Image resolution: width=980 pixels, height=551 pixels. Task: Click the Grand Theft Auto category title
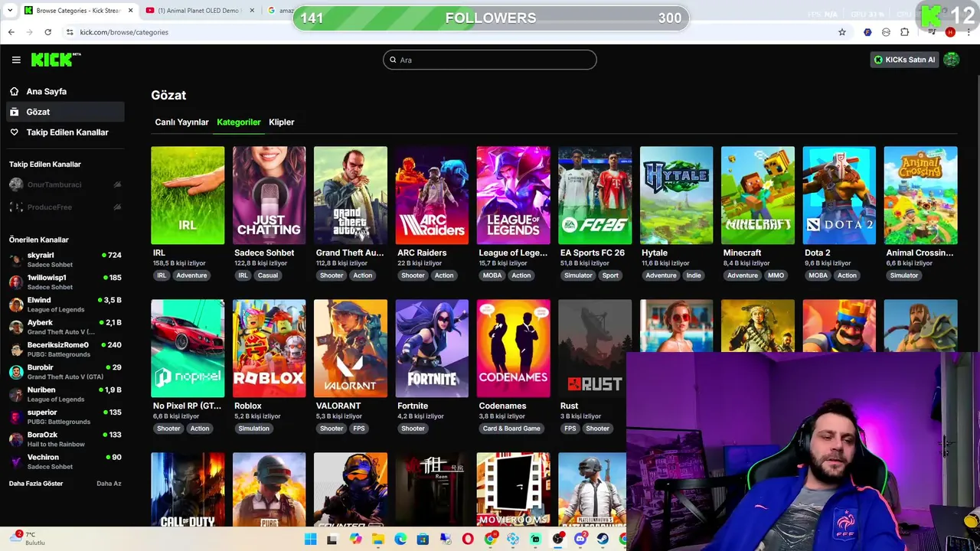pos(350,253)
